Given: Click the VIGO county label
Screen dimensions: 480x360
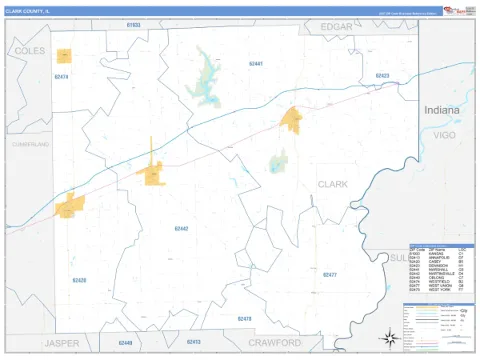Looking at the screenshot, I should coord(444,135).
